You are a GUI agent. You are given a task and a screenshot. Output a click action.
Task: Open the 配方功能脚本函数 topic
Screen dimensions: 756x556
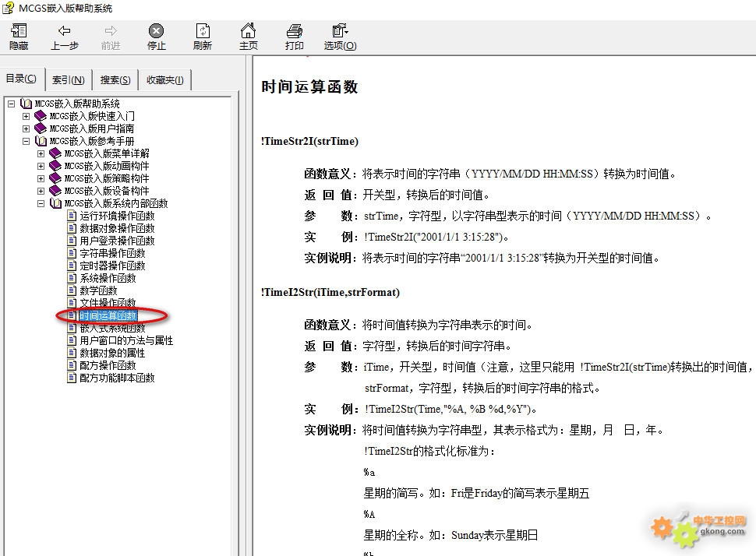117,378
